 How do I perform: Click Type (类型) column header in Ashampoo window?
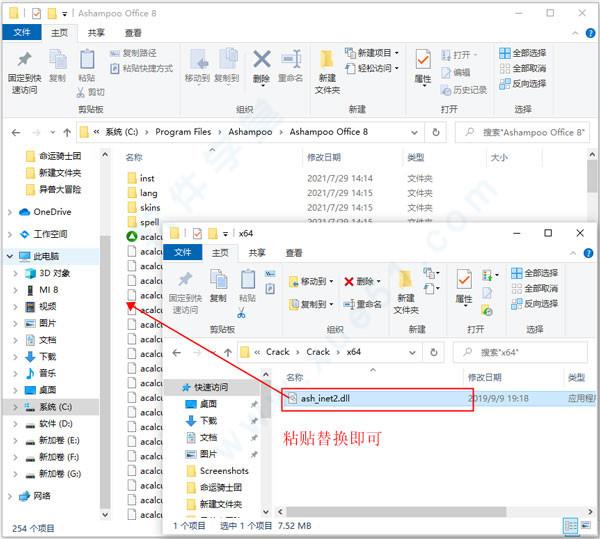[416, 157]
